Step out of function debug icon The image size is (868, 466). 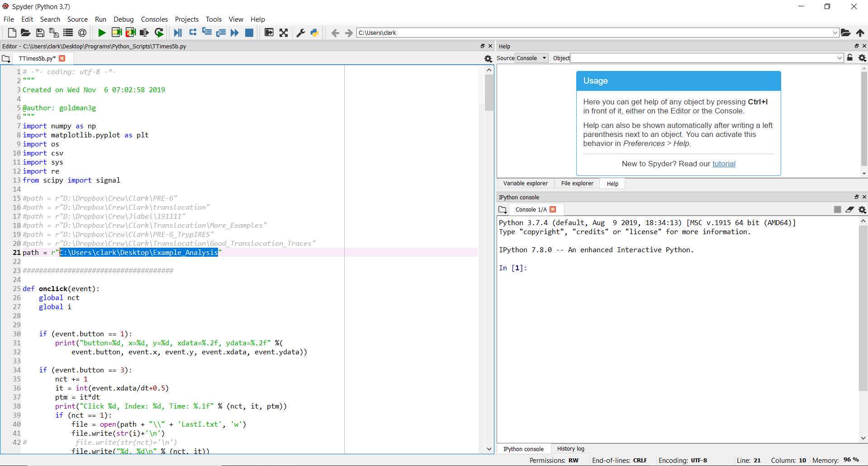coord(221,33)
